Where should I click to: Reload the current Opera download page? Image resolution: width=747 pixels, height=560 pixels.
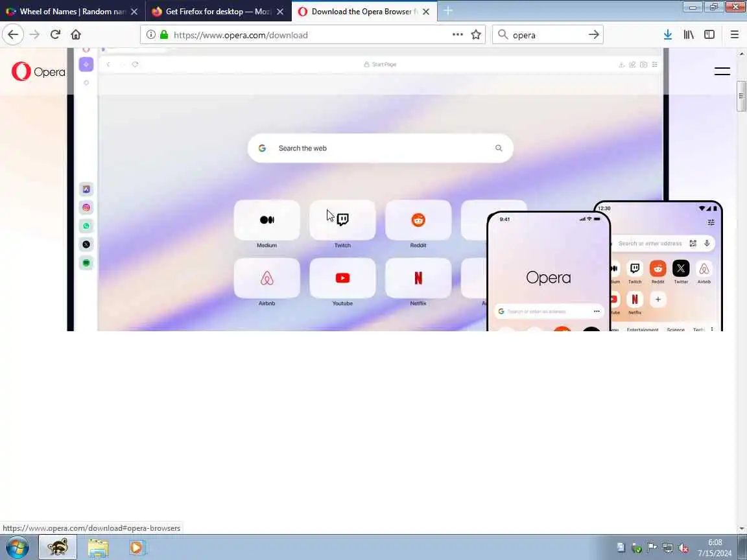tap(55, 35)
